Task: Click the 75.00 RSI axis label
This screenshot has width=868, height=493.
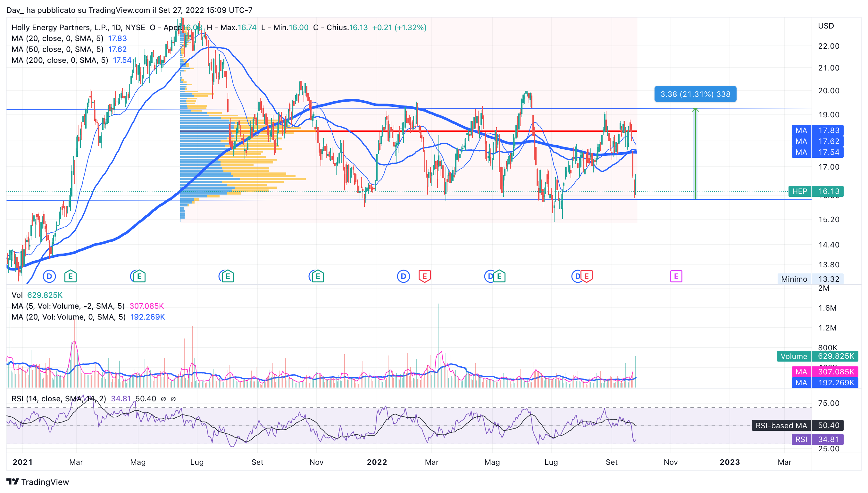Action: point(829,403)
